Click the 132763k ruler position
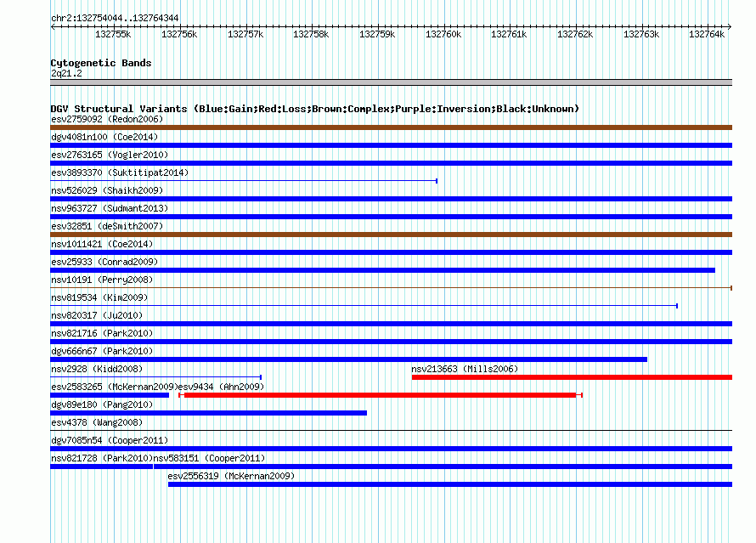 640,34
